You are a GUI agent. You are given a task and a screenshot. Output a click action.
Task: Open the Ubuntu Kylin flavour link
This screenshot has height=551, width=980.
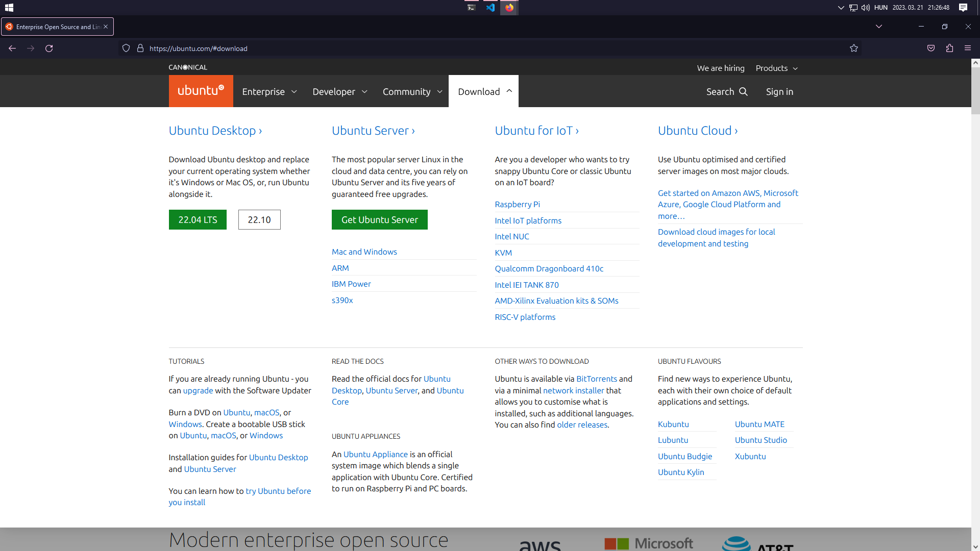click(x=681, y=472)
